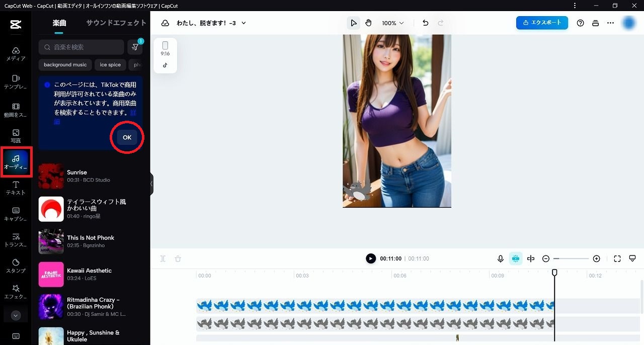The width and height of the screenshot is (644, 345).
Task: Open the 100% zoom level dropdown
Action: click(392, 23)
